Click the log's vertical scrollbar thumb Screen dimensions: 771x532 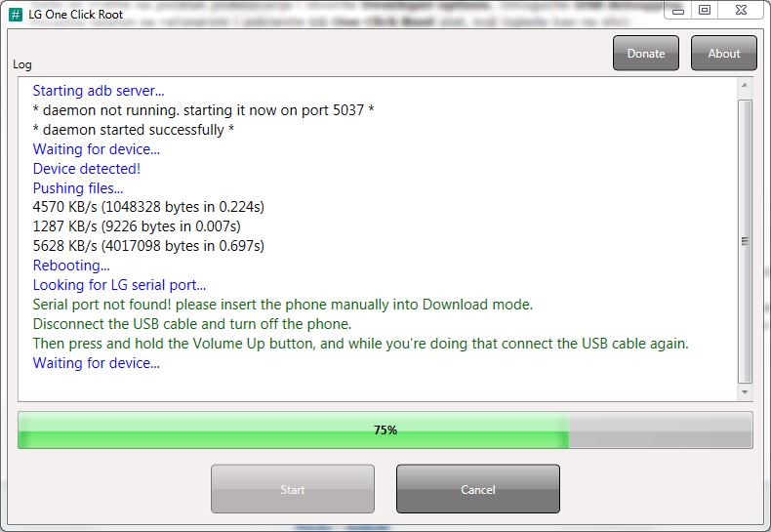tap(745, 241)
